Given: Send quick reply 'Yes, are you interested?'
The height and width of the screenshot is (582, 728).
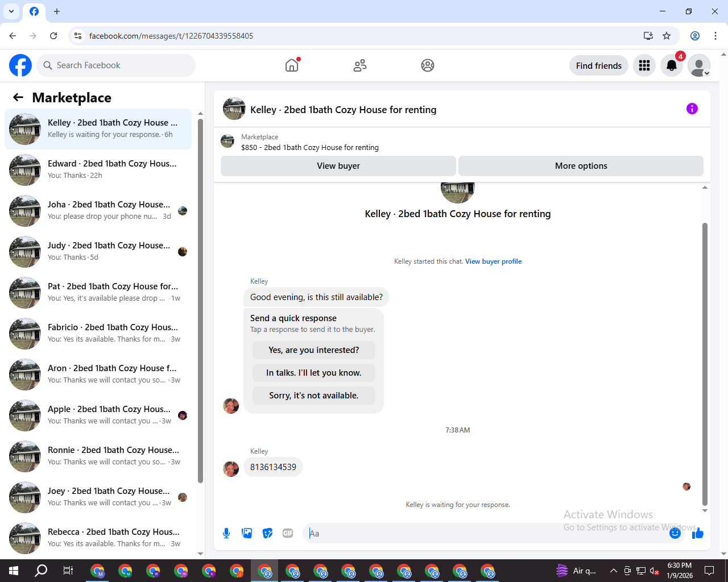Looking at the screenshot, I should point(314,350).
